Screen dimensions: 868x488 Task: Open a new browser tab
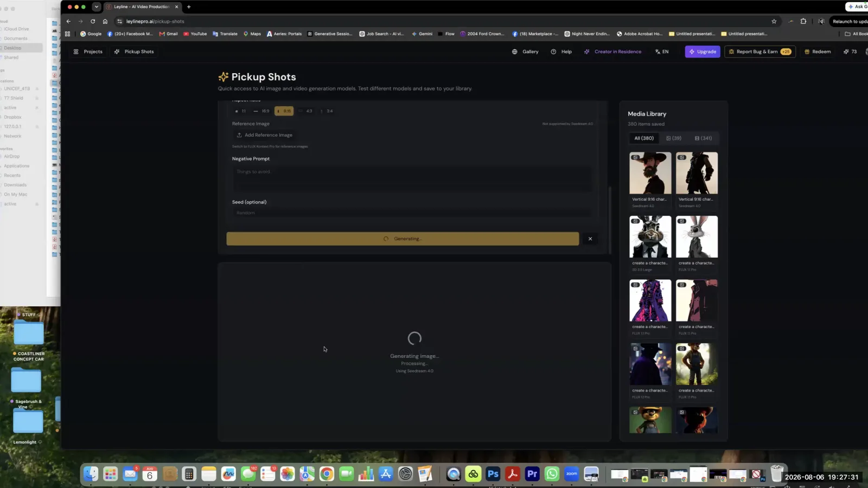click(x=189, y=7)
